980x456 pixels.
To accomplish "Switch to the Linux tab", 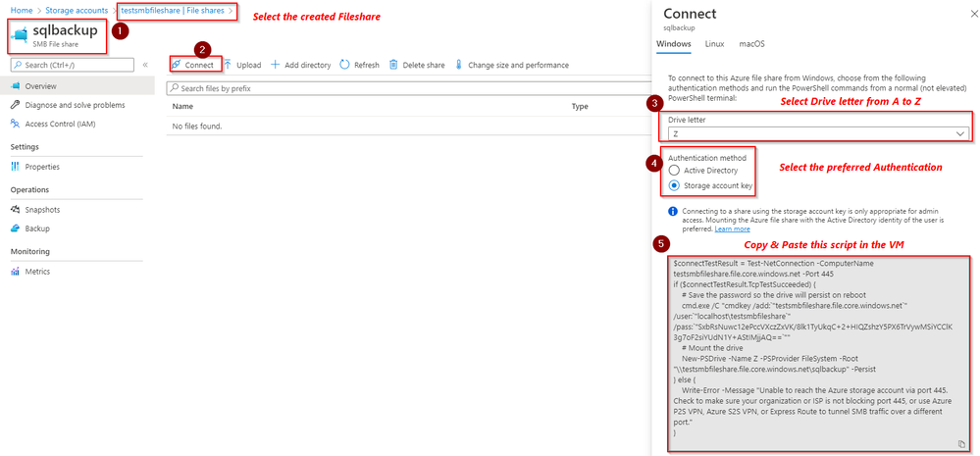I will (x=714, y=44).
